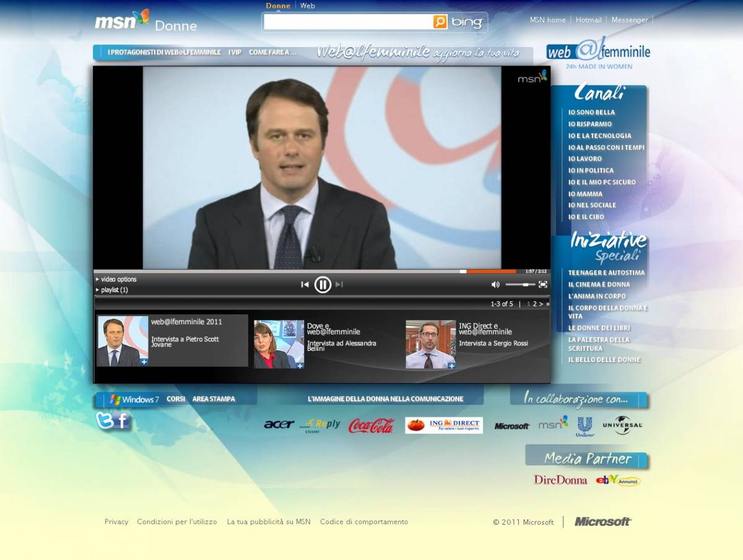This screenshot has height=560, width=743.
Task: Open the web@lfemminile logo at top right
Action: point(598,52)
